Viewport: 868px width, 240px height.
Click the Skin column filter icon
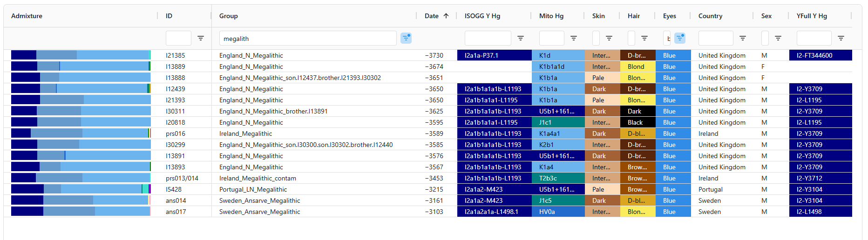tap(609, 38)
